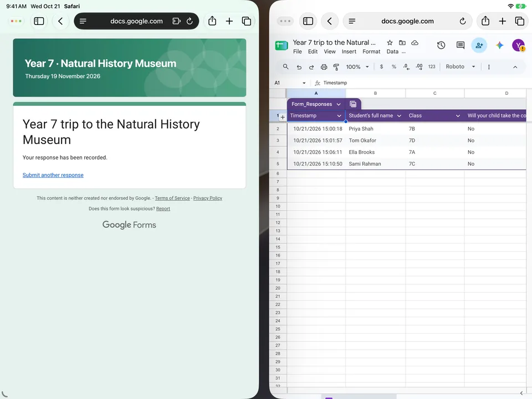Viewport: 532px width, 399px height.
Task: Activate paint format tool
Action: pos(336,67)
